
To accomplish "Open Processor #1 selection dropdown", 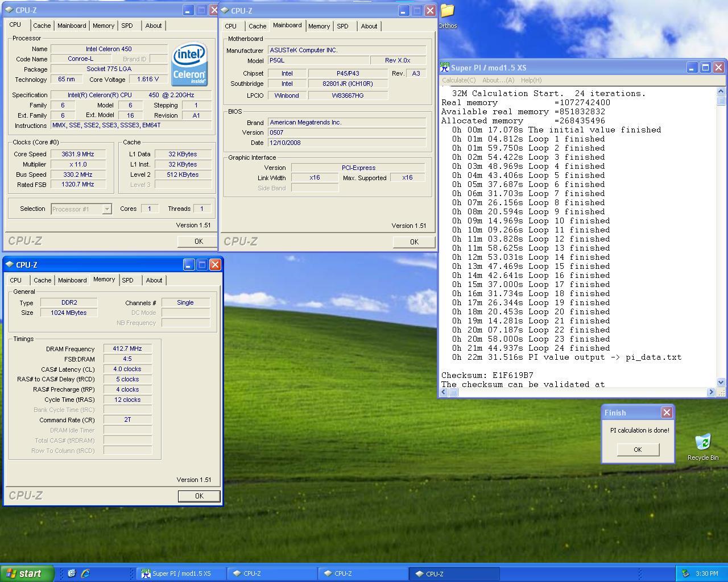I will (x=107, y=209).
